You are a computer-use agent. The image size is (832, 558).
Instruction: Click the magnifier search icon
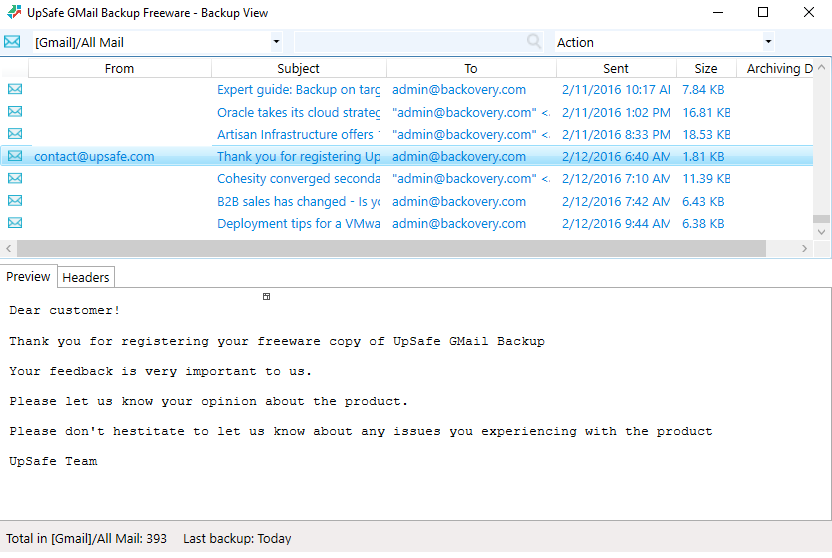pos(534,41)
